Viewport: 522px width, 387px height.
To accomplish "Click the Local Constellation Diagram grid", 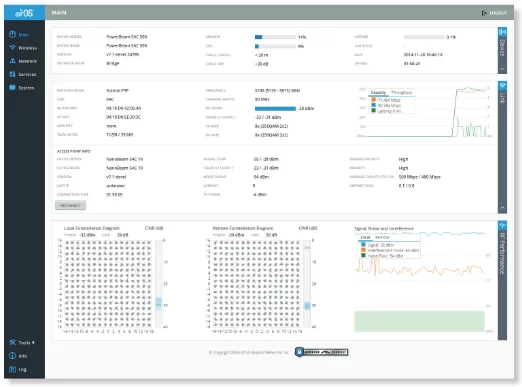I will pyautogui.click(x=107, y=284).
